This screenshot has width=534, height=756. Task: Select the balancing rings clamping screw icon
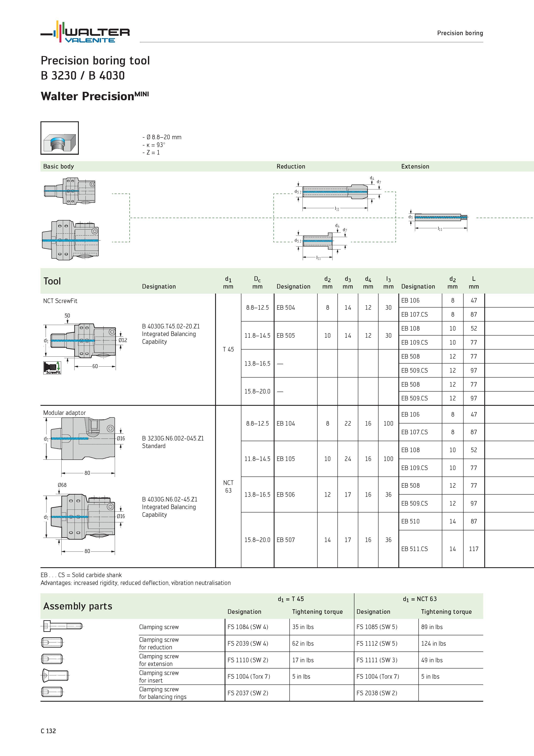coord(52,692)
